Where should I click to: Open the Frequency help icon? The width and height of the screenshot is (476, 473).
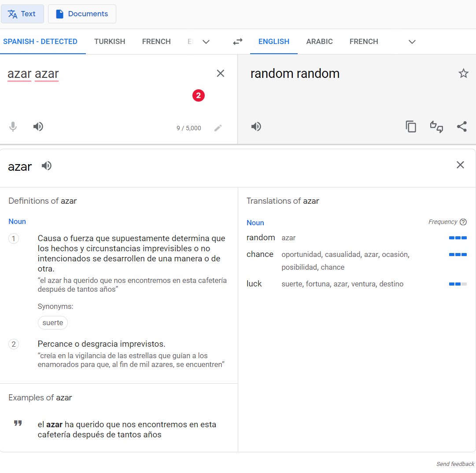pos(463,222)
